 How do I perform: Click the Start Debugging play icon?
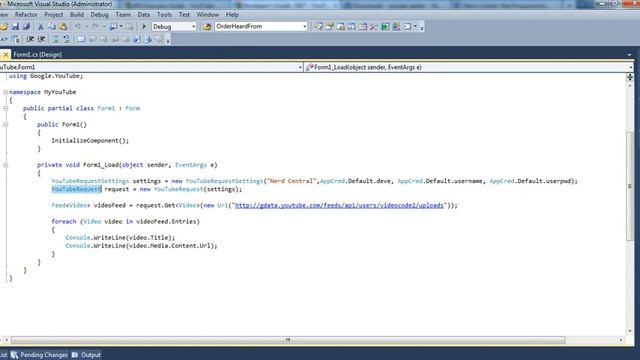144,27
